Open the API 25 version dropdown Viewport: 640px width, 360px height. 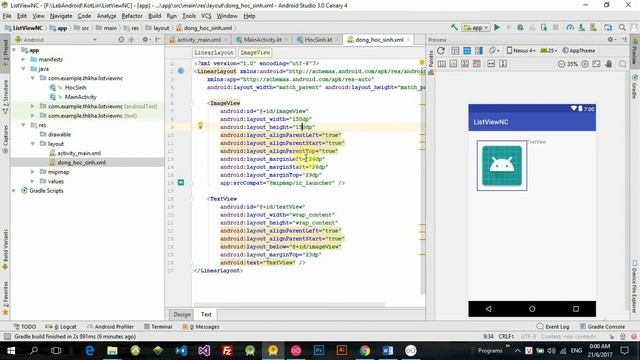coord(549,51)
